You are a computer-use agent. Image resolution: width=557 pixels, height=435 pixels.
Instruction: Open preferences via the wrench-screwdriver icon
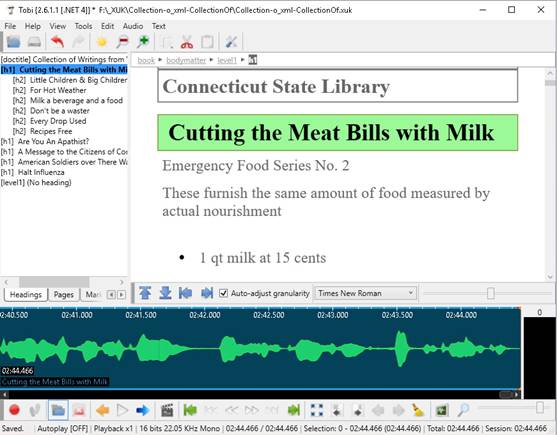231,42
